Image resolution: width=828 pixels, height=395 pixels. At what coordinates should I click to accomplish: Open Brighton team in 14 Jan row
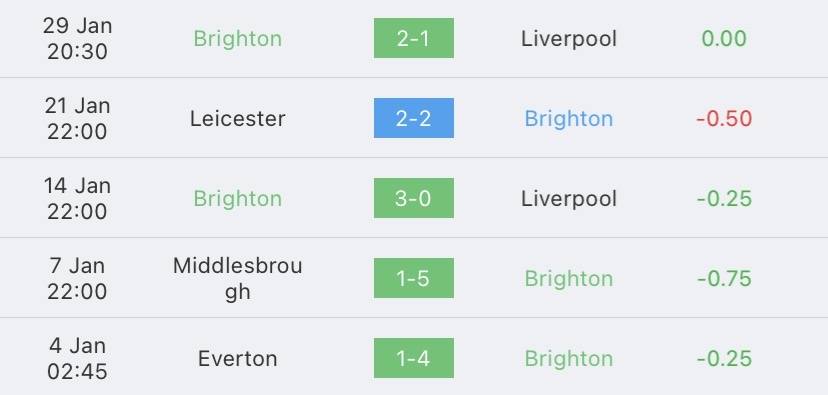238,199
